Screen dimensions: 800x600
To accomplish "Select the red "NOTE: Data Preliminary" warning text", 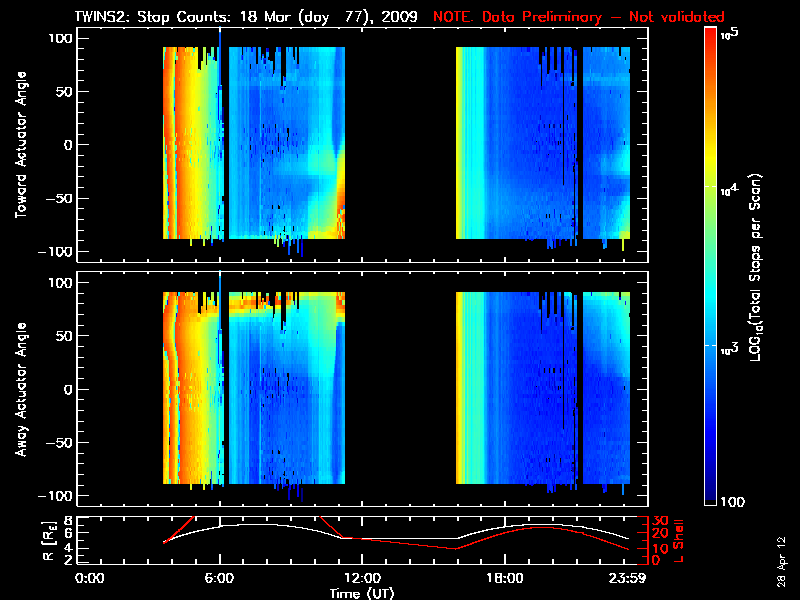I will [x=517, y=16].
